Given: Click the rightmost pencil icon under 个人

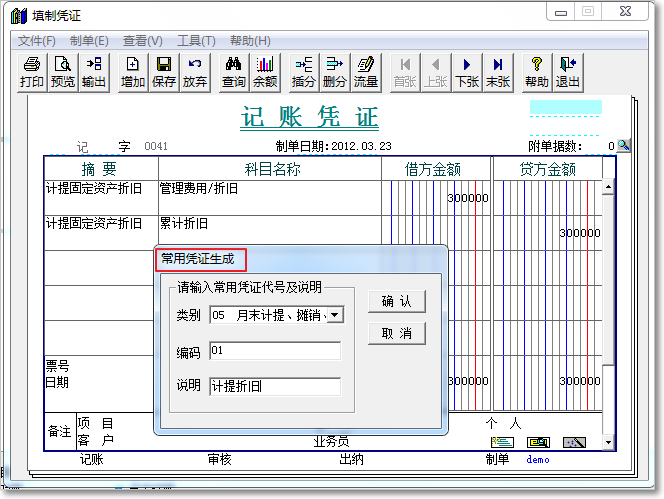Looking at the screenshot, I should [x=574, y=443].
